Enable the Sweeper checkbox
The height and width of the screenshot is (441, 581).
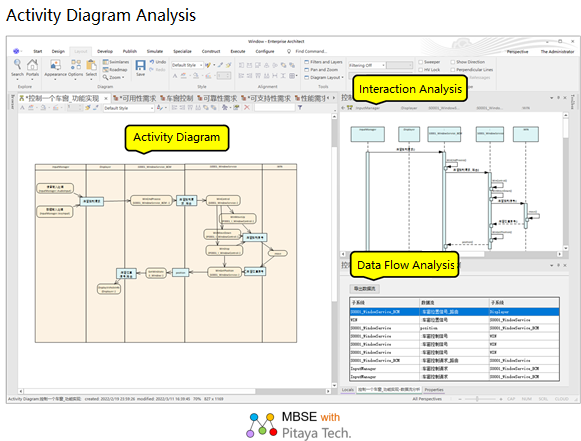(x=421, y=62)
